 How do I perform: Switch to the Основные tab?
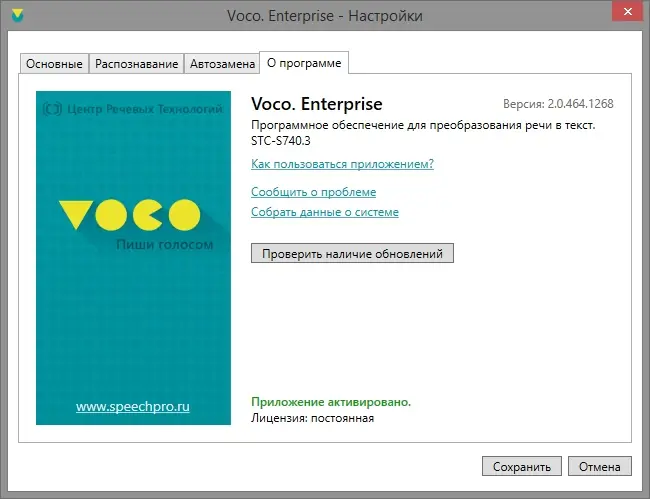(x=54, y=64)
